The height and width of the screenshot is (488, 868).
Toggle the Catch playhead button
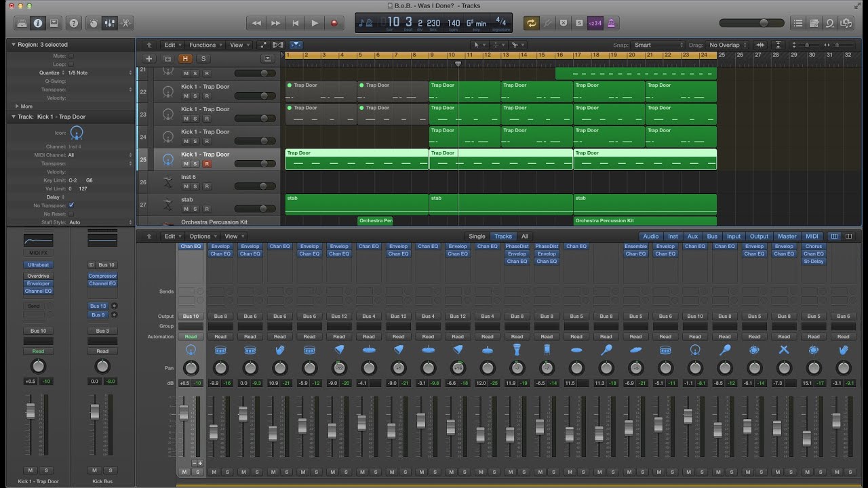click(296, 45)
